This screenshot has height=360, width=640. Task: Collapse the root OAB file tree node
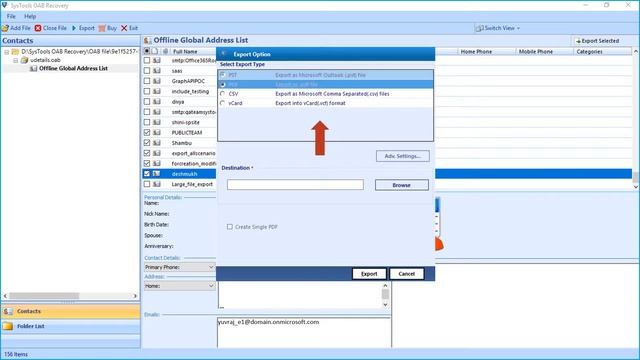coord(7,52)
